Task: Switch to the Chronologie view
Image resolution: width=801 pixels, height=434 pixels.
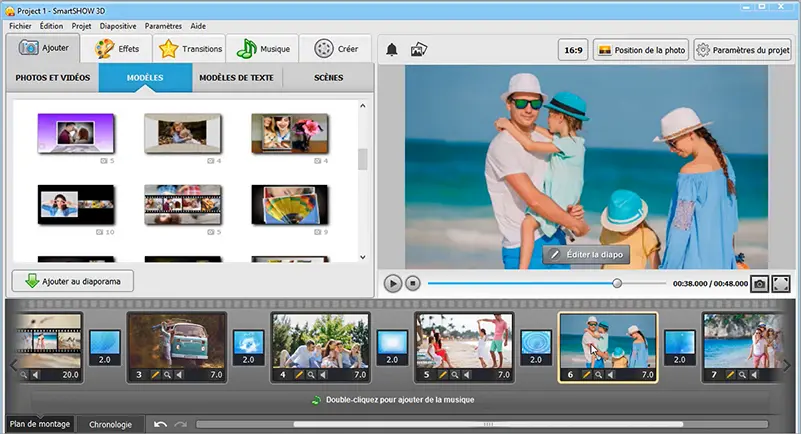Action: coord(110,424)
